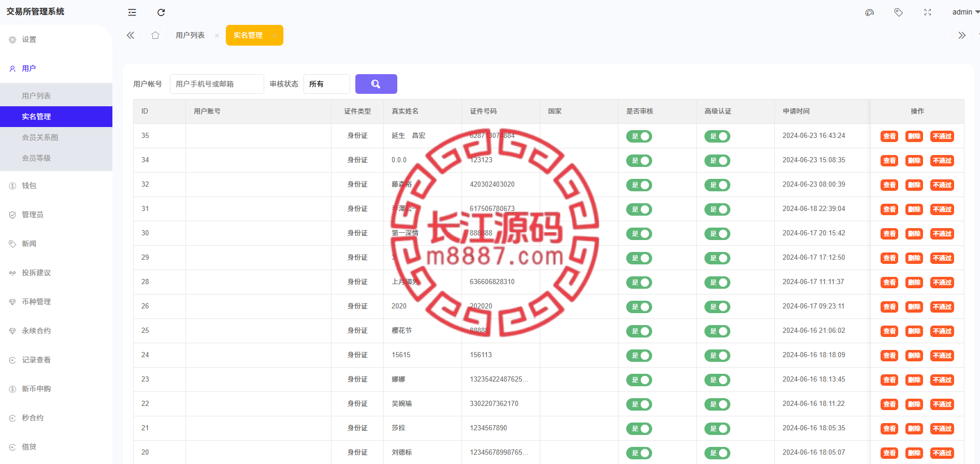The image size is (980, 464).
Task: Toggle 是否审核 switch for ID 25
Action: [x=639, y=331]
